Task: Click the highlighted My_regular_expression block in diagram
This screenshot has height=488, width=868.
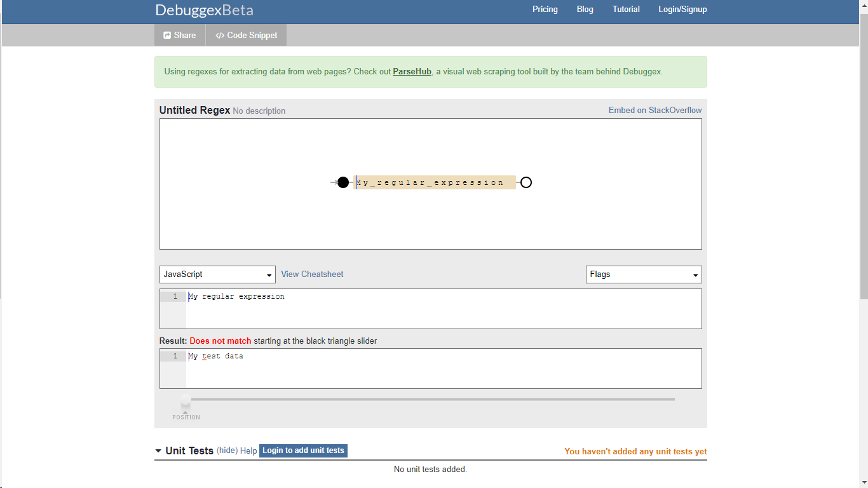Action: (x=435, y=182)
